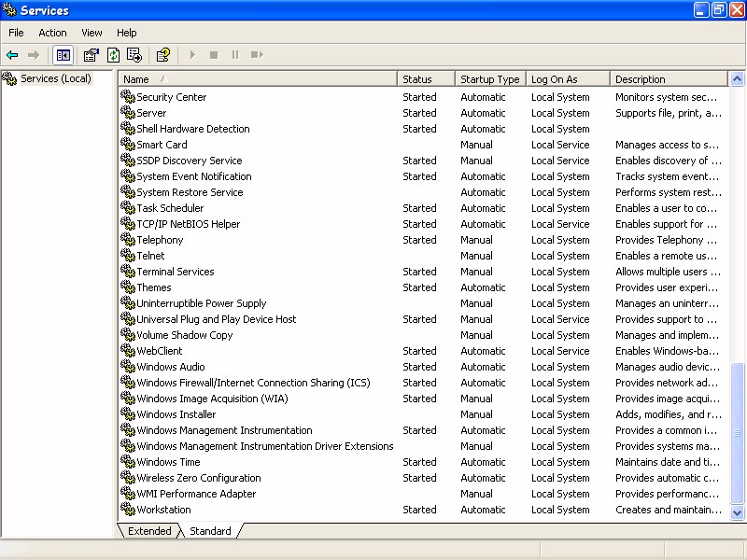Click the Windows Installer gear icon

pyautogui.click(x=128, y=413)
